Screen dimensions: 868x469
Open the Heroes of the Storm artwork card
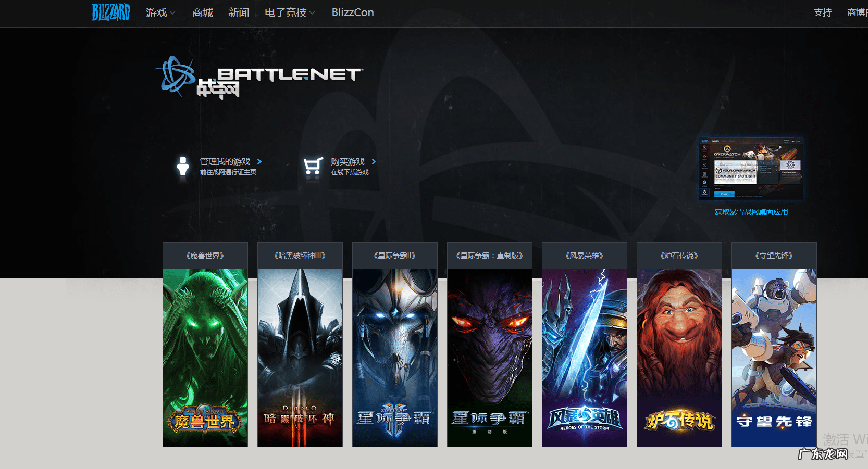click(x=585, y=358)
